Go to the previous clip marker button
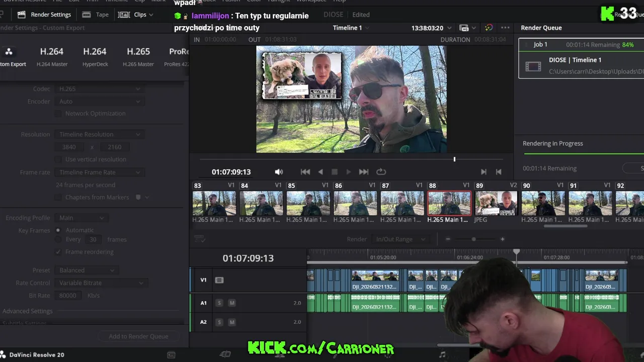This screenshot has height=362, width=644. 499,172
